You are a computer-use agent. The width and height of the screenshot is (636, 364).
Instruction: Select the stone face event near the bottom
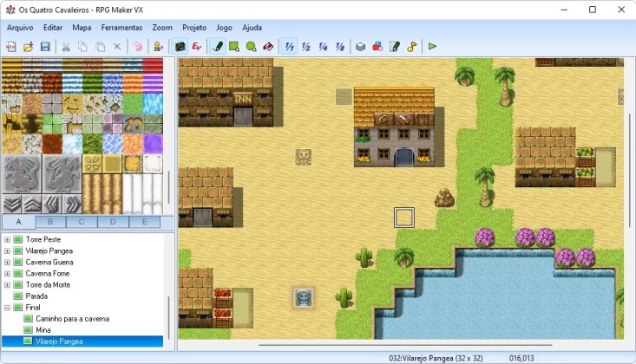(x=304, y=297)
